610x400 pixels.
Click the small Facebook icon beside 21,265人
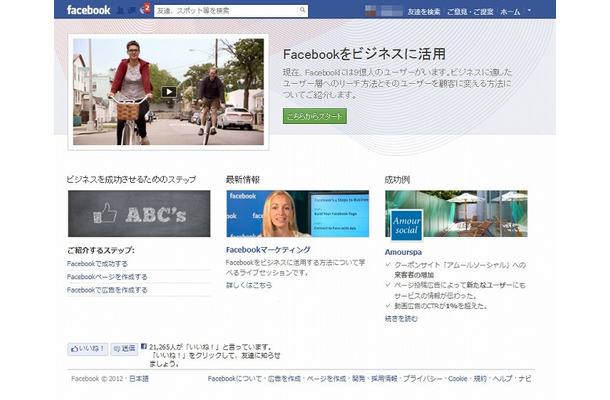144,346
